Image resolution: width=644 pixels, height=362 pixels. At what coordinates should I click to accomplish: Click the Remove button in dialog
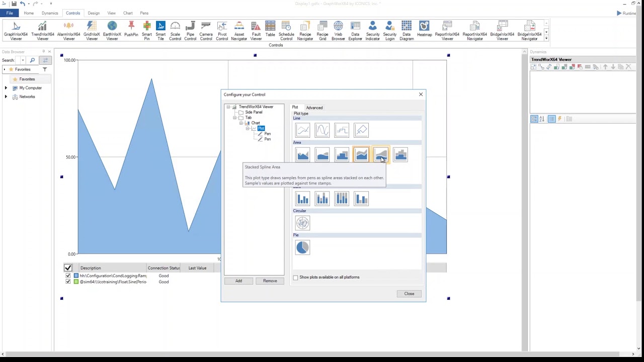pyautogui.click(x=270, y=281)
